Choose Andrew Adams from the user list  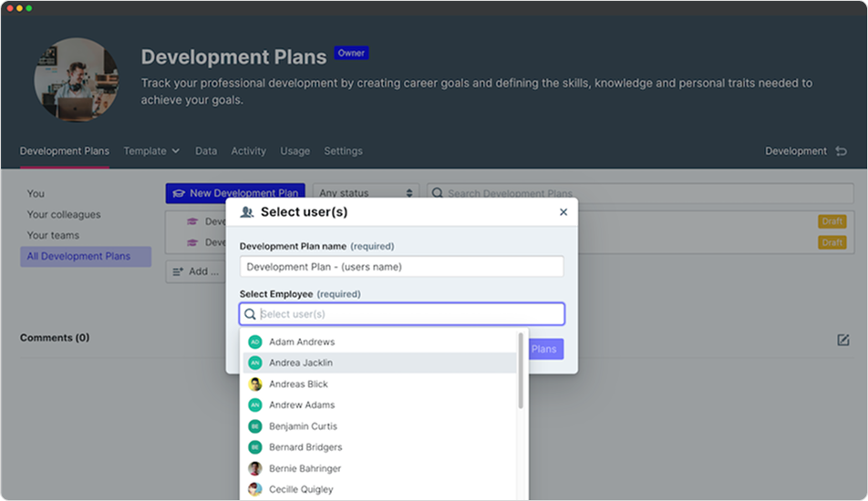(302, 405)
